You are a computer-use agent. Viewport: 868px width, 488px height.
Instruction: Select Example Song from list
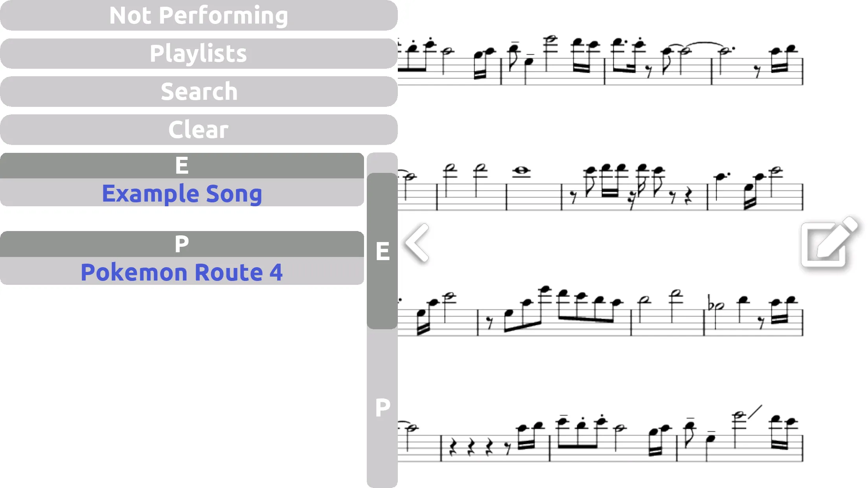coord(182,193)
